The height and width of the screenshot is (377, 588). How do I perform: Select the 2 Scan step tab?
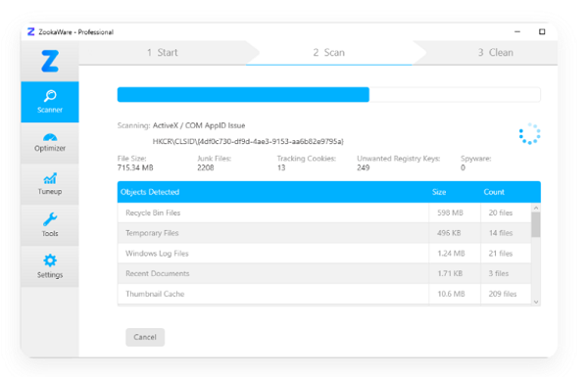(x=329, y=53)
